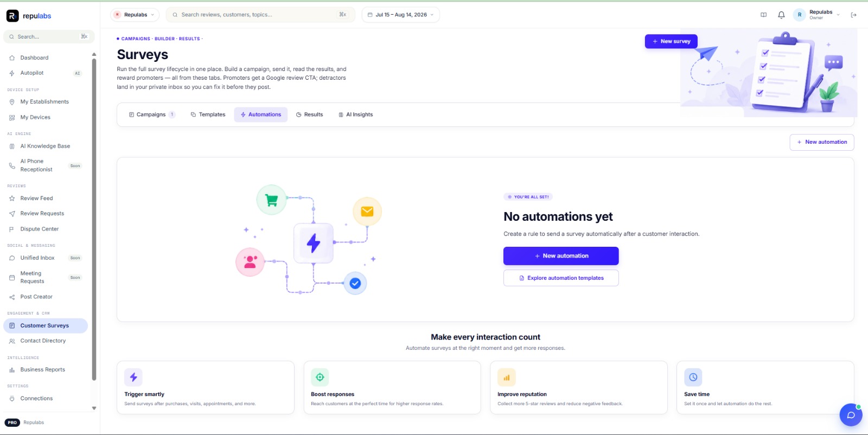868x435 pixels.
Task: Click the sidebar scroll up arrow
Action: pos(94,54)
